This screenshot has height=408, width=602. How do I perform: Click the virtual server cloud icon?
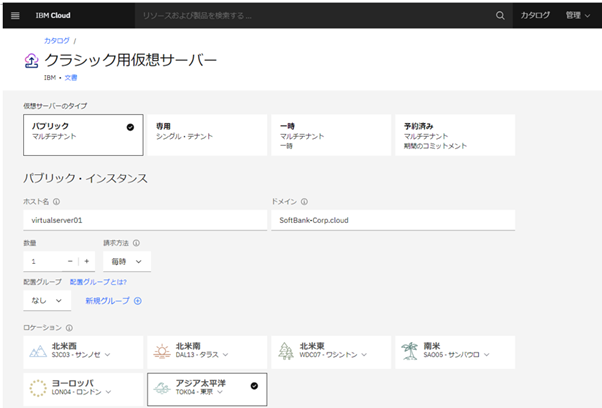30,61
